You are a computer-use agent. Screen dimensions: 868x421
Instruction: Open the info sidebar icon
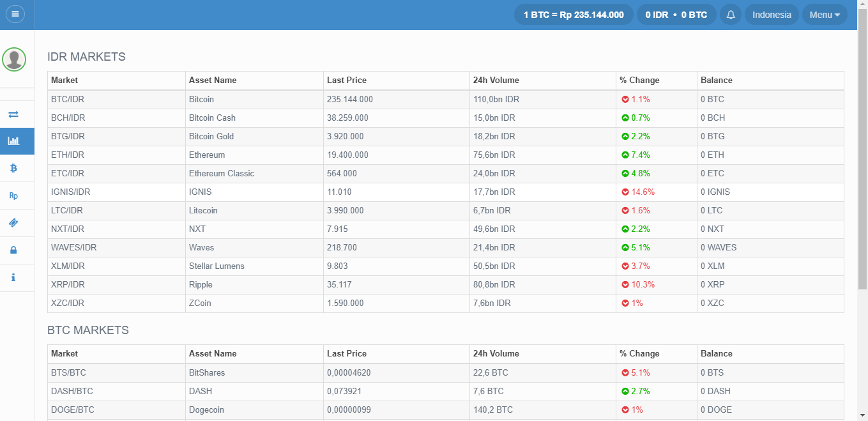coord(13,278)
